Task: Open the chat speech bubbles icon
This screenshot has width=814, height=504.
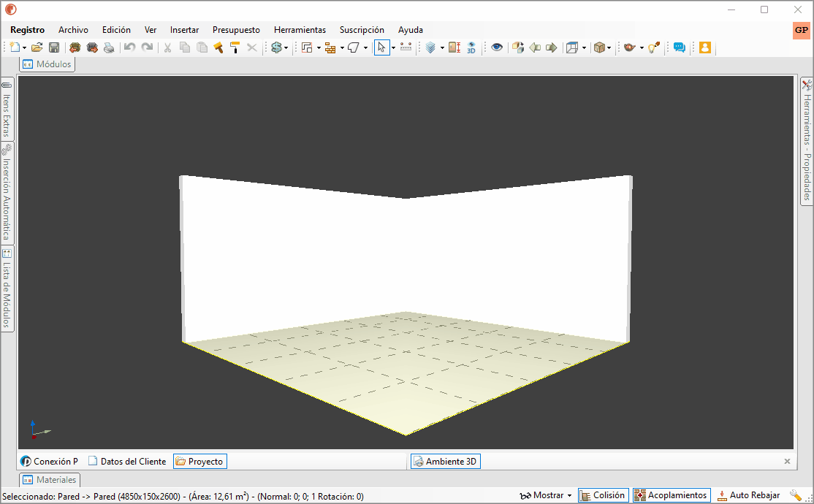Action: tap(679, 47)
